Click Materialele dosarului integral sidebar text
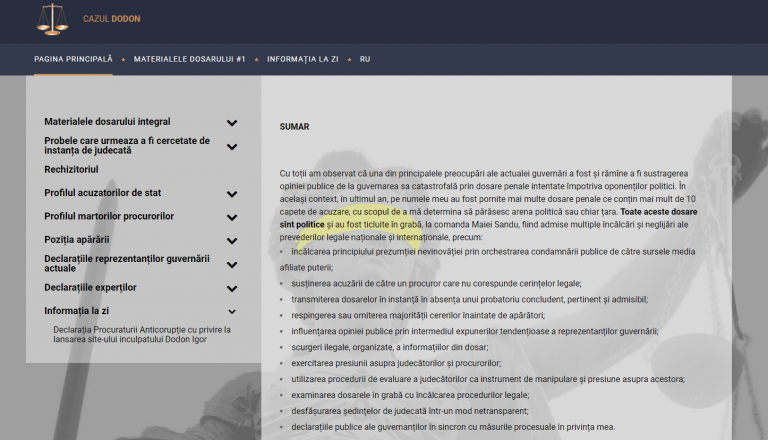This screenshot has width=768, height=440. click(107, 122)
